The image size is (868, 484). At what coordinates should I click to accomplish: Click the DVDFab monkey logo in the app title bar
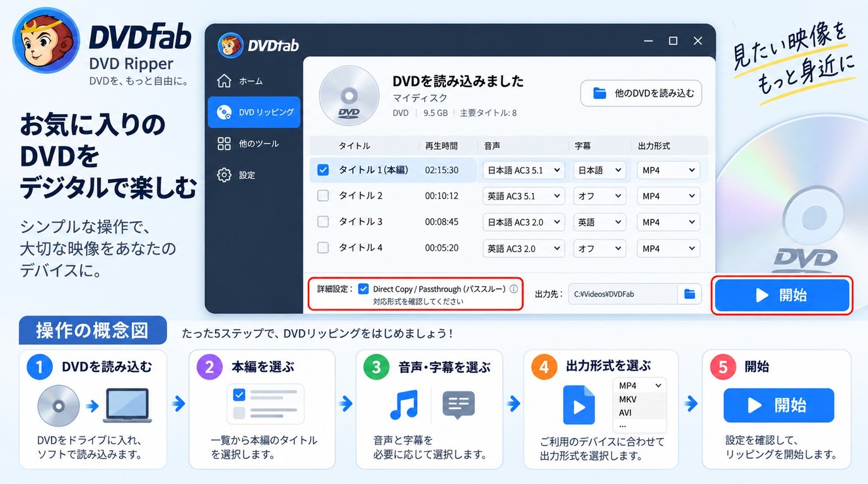click(x=230, y=45)
